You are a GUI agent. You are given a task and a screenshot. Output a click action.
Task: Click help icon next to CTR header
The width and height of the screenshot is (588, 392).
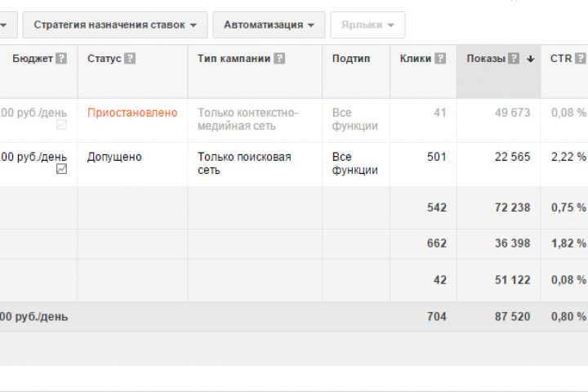point(580,59)
